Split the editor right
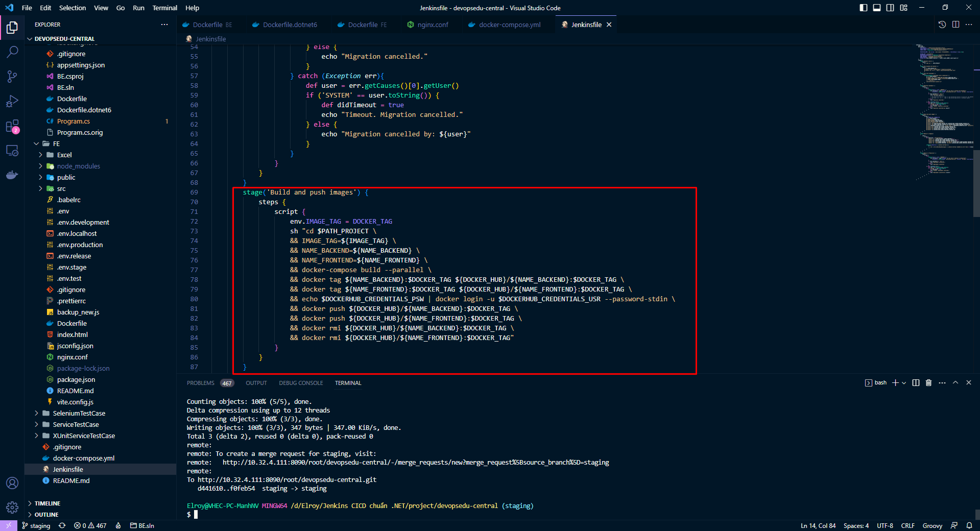The width and height of the screenshot is (980, 531). 955,25
